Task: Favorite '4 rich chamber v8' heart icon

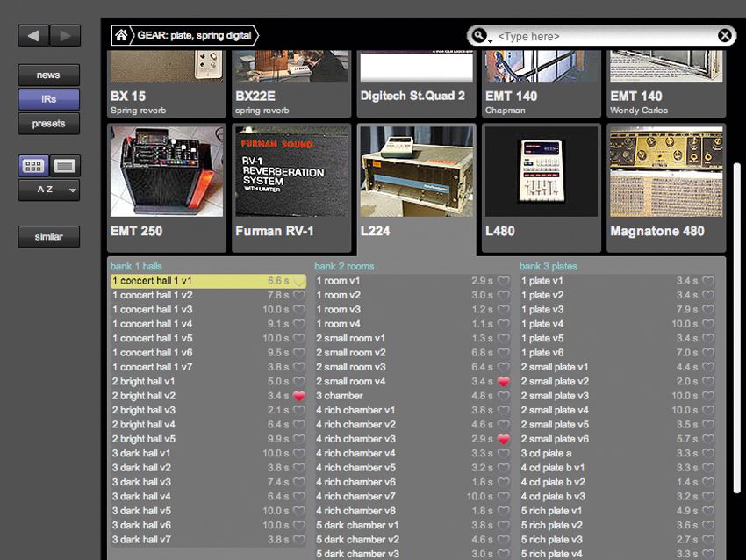Action: pos(504,511)
